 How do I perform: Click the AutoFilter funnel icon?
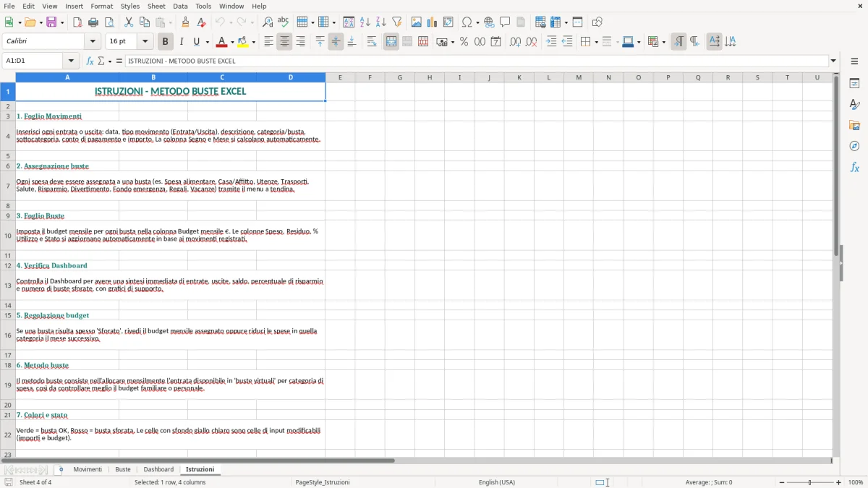[396, 22]
